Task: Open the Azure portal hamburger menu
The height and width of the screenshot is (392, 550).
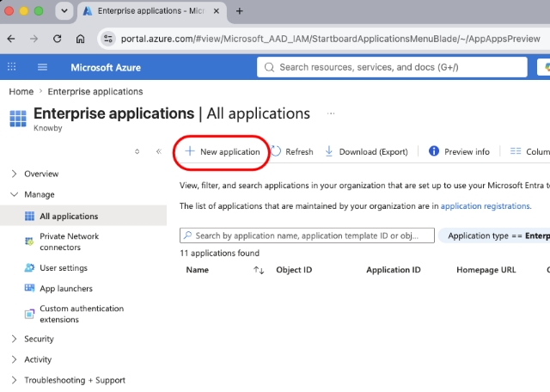Action: coord(42,67)
